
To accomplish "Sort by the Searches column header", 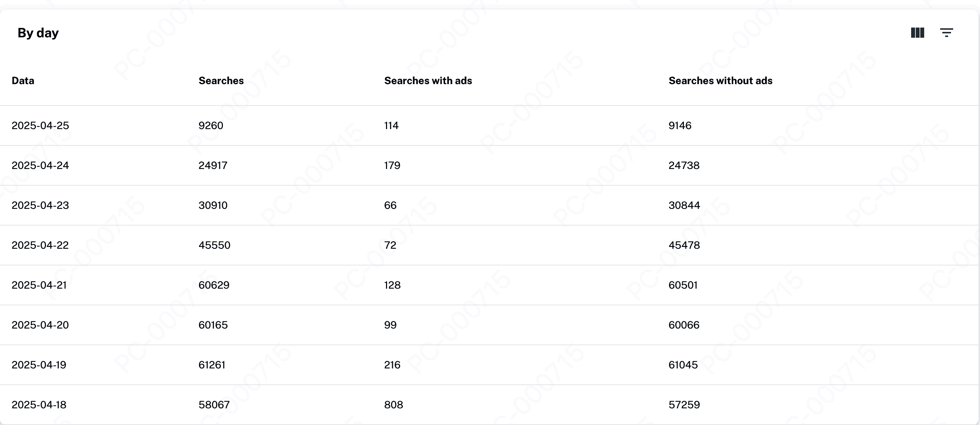I will (x=221, y=81).
